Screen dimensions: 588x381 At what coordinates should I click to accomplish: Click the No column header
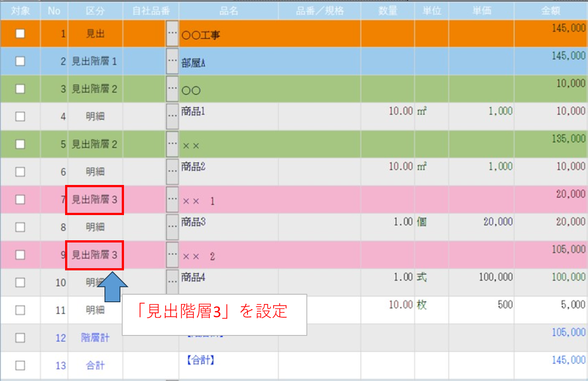click(54, 11)
